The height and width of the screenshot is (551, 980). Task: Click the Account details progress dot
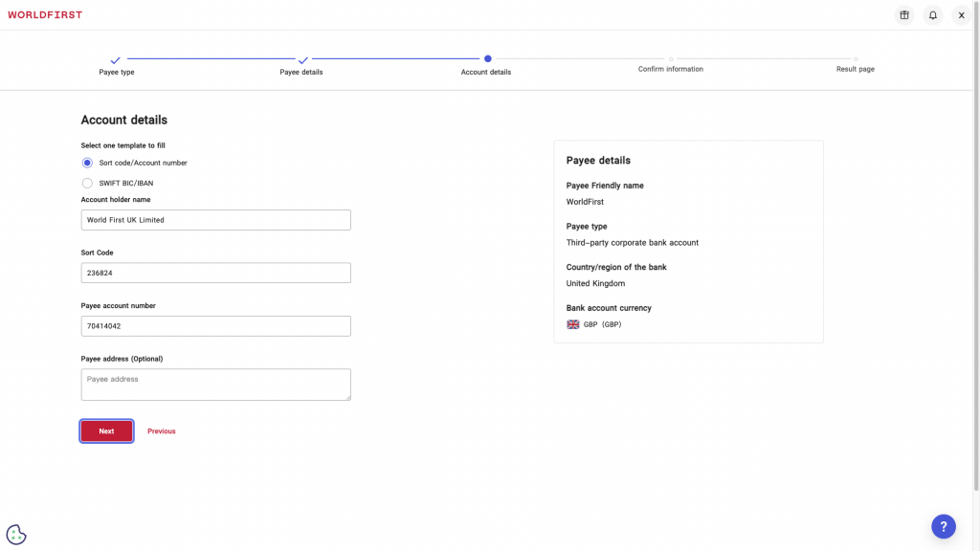coord(486,58)
